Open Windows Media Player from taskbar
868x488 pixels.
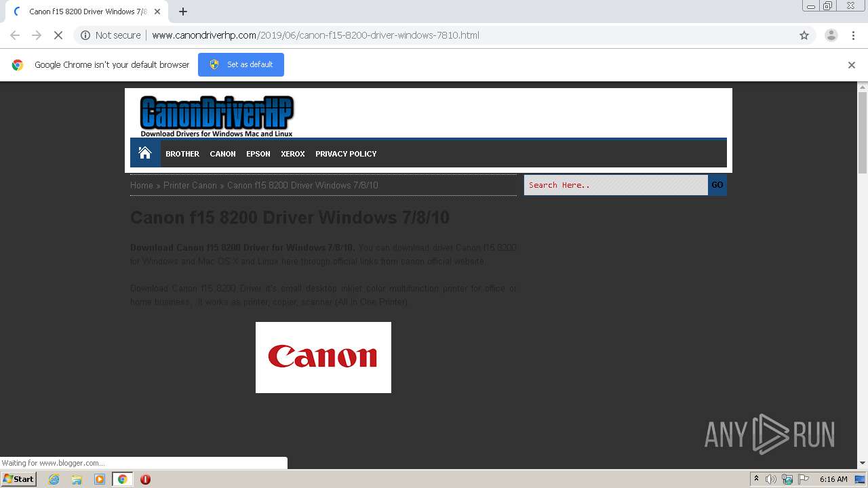coord(100,479)
